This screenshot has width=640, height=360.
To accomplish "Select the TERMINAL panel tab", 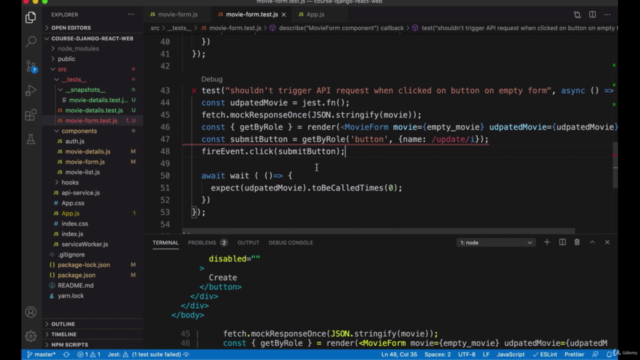I will (165, 243).
